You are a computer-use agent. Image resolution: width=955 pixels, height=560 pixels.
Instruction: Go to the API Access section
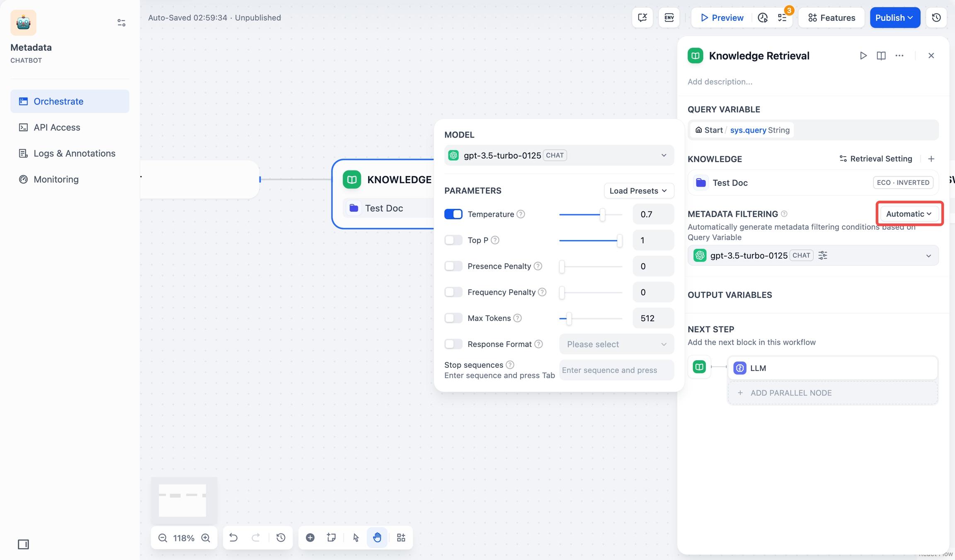(x=57, y=127)
